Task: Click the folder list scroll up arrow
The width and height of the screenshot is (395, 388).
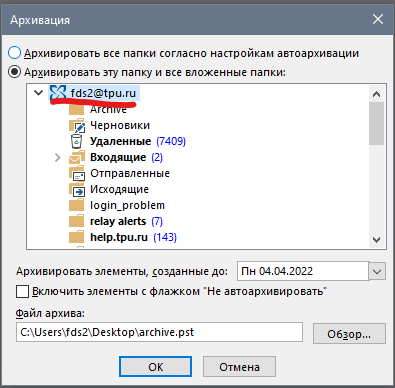Action: point(377,94)
